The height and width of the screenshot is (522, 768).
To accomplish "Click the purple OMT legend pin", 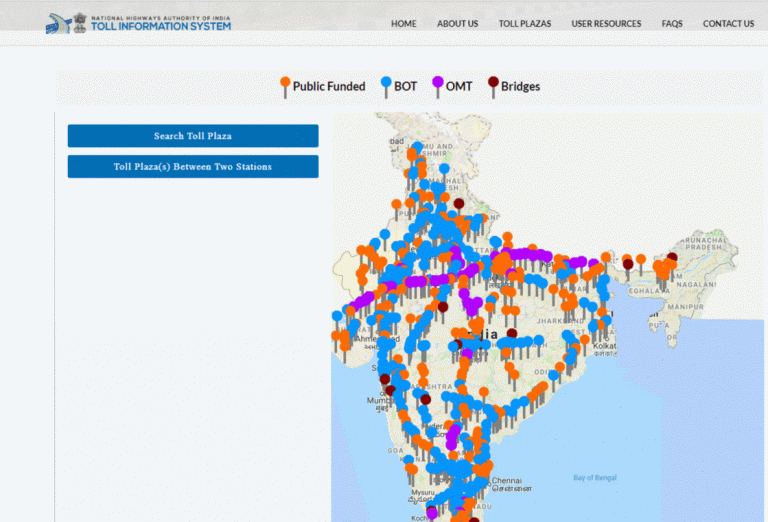I will (438, 87).
